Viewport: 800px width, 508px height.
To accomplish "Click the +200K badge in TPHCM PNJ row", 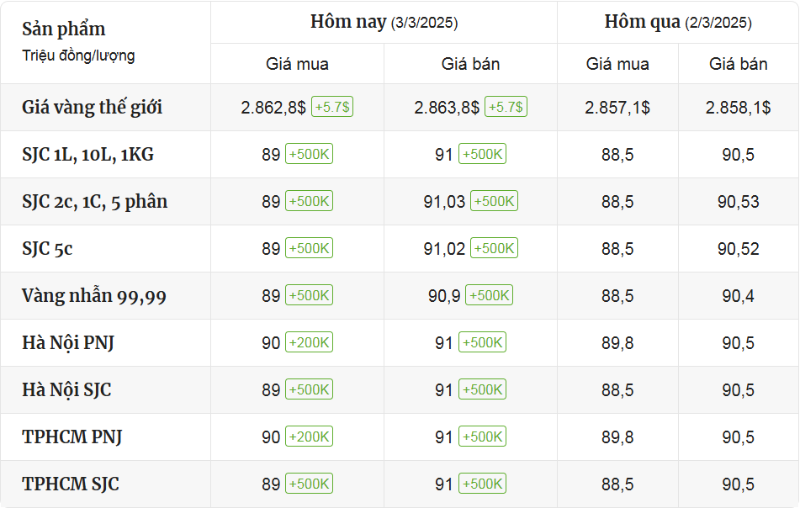I will (x=309, y=437).
